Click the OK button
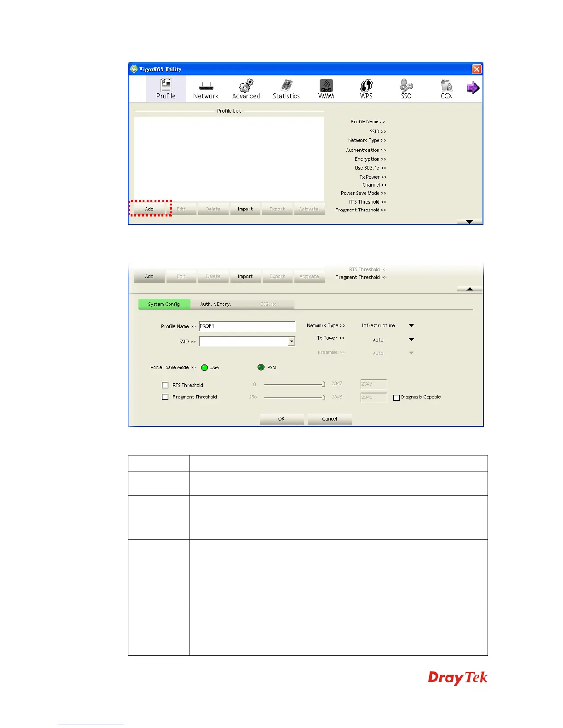Screen dimensions: 563x728 [x=281, y=419]
